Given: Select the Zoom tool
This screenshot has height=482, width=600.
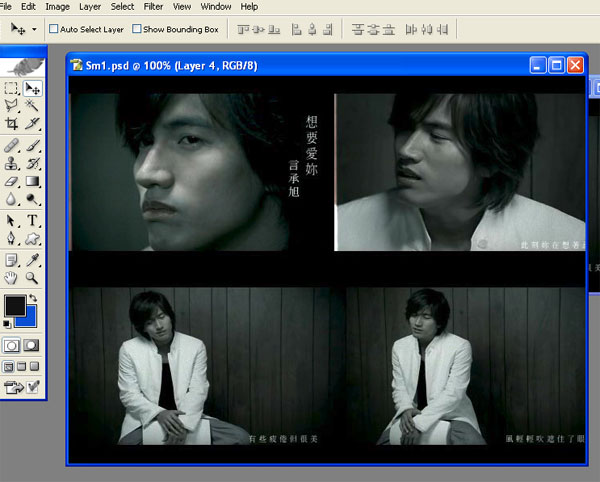Looking at the screenshot, I should (x=33, y=278).
